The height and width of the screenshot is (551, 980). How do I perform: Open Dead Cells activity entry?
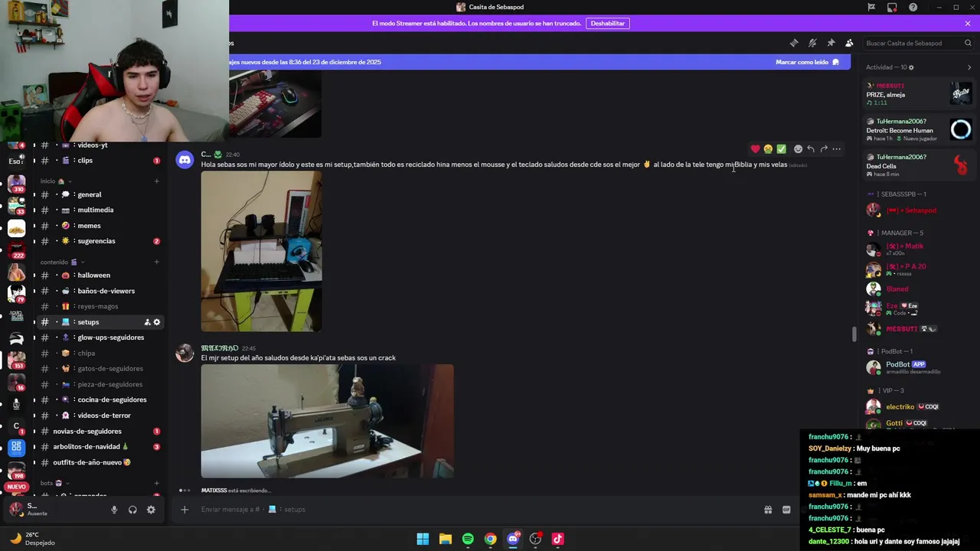point(919,166)
